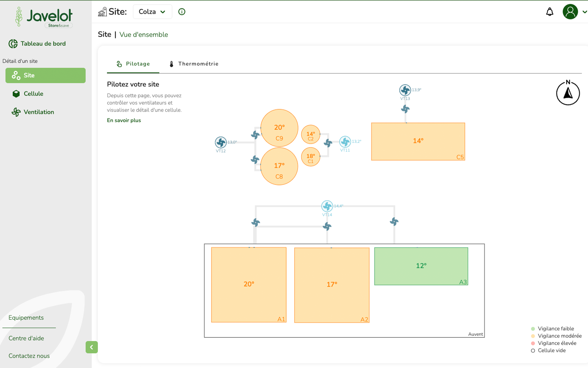Click fan above cell A1
Screen dimensions: 588x368
(255, 222)
